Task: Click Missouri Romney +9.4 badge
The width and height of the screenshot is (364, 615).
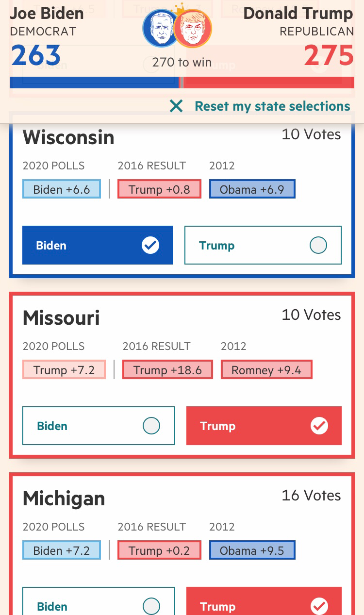Action: (x=266, y=370)
